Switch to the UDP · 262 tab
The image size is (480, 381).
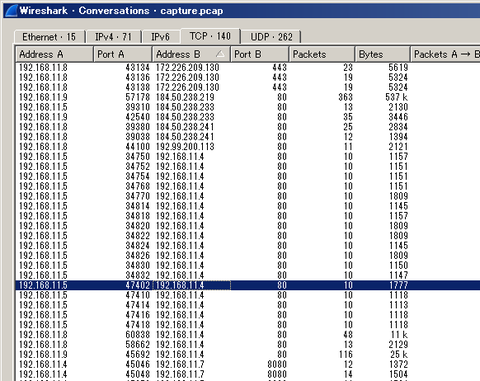click(x=271, y=37)
